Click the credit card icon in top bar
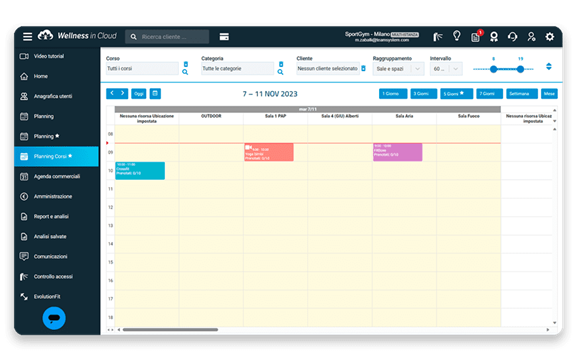The width and height of the screenshot is (576, 362). [224, 37]
